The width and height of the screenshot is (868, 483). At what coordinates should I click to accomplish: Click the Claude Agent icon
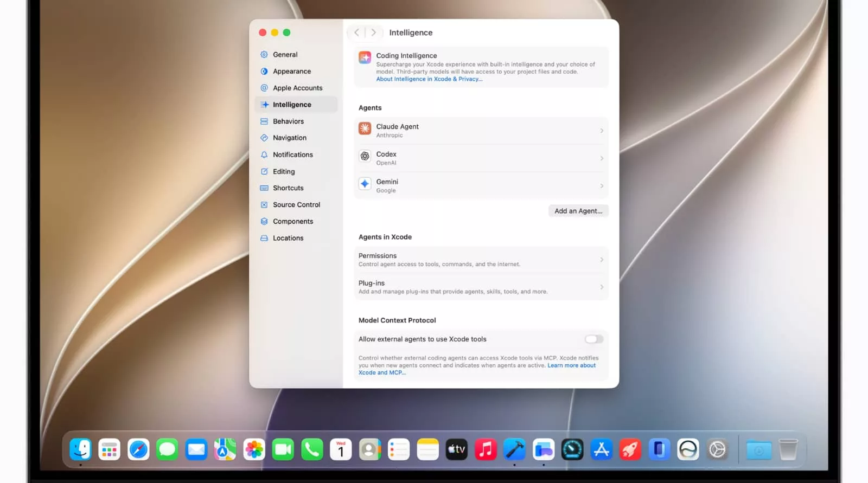point(365,128)
